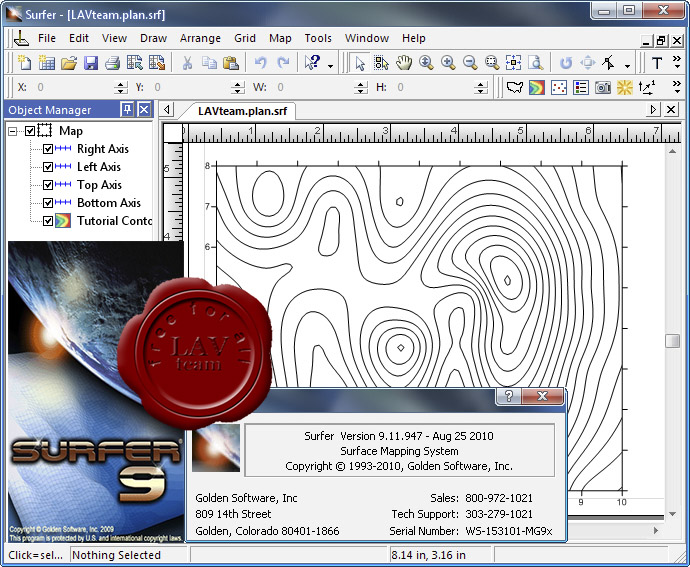Screen dimensions: 690x567
Task: Select the Text tool
Action: [657, 63]
